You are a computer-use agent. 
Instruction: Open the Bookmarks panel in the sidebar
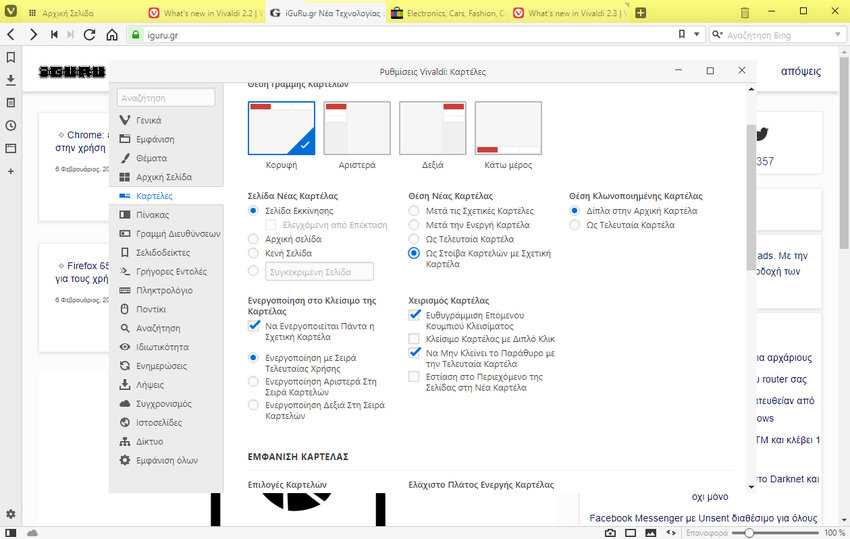pyautogui.click(x=10, y=58)
